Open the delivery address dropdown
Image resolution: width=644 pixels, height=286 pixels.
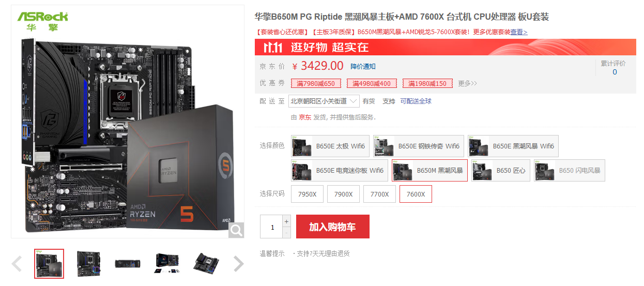point(324,101)
